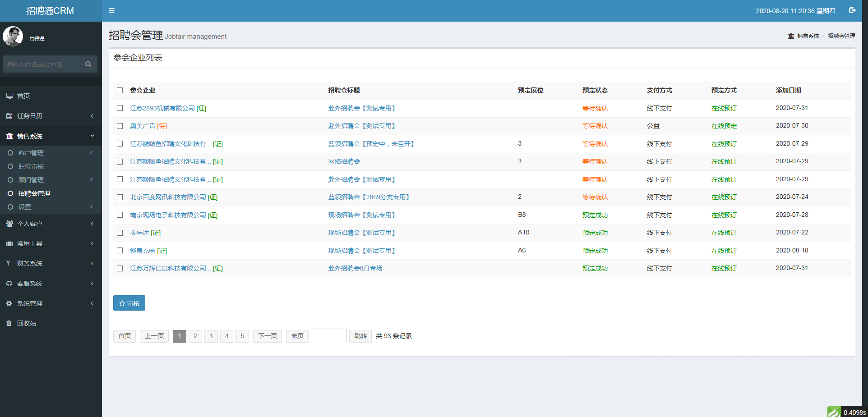Click the calendar icon beside 任务日历
The image size is (868, 417).
coord(9,116)
